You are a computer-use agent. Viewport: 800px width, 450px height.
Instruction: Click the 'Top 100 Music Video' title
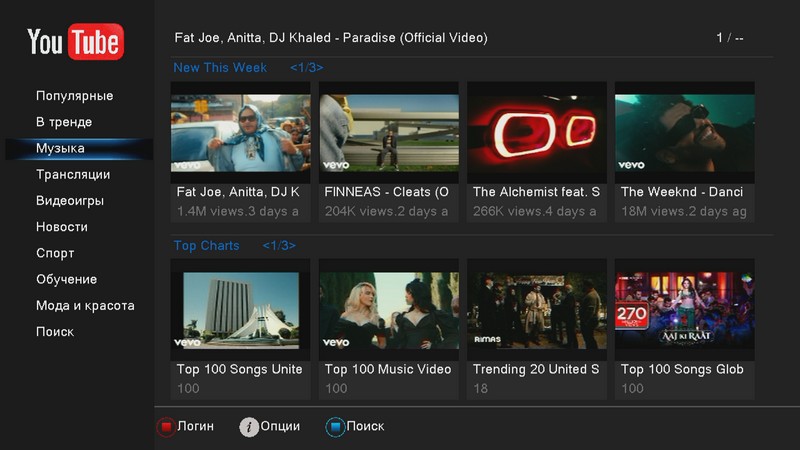tap(388, 369)
